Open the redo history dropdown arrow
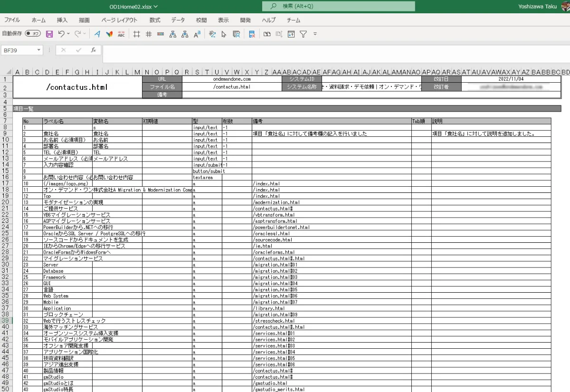The height and width of the screenshot is (392, 570). point(85,34)
